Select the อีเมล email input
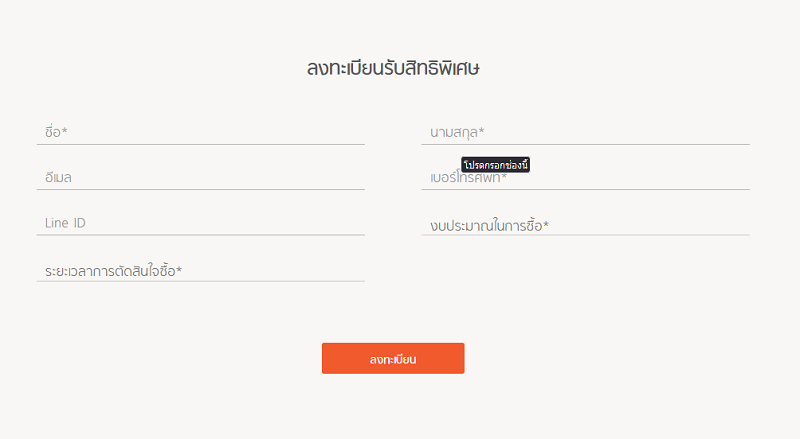800x439 pixels. [x=201, y=178]
